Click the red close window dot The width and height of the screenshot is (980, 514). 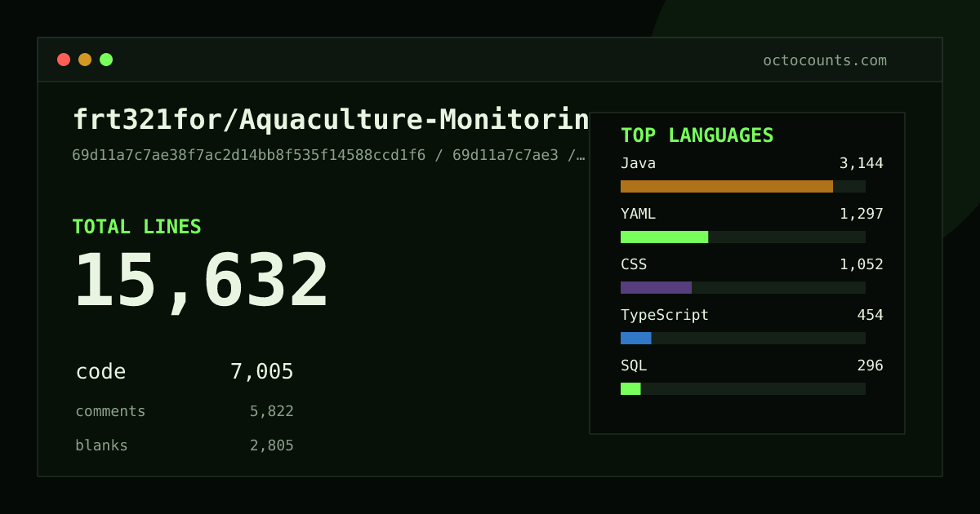click(x=64, y=60)
